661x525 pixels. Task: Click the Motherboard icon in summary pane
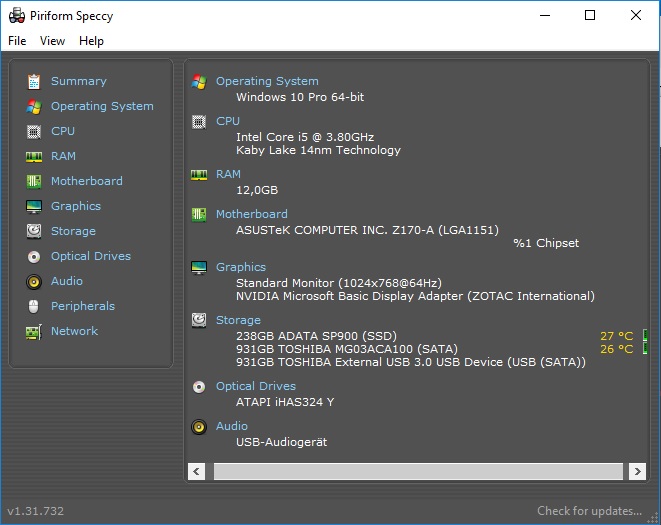199,215
